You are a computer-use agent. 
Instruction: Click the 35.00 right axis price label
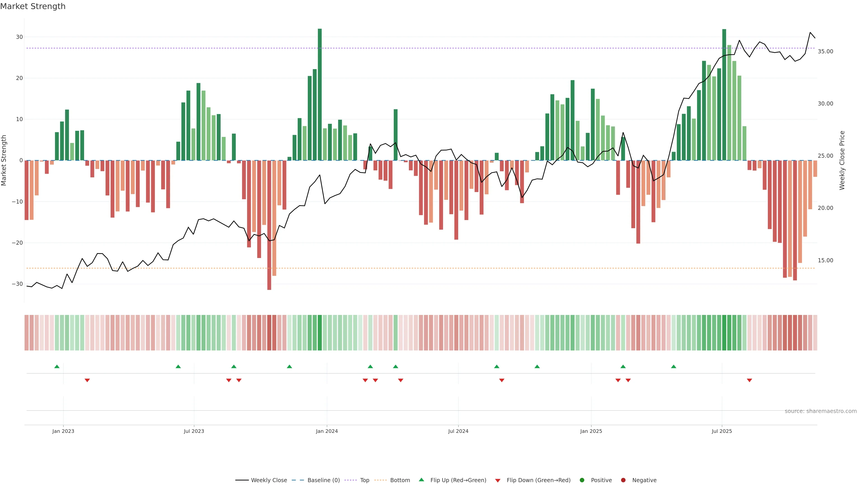(825, 52)
